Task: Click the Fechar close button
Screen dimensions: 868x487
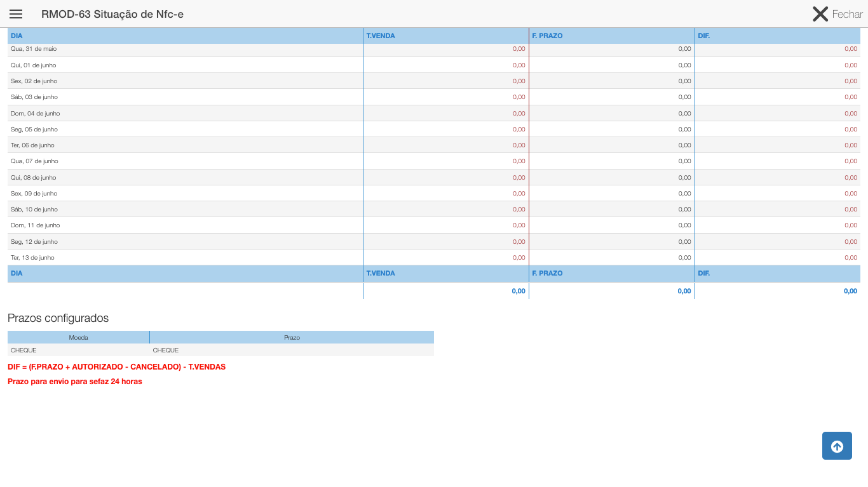Action: click(837, 14)
